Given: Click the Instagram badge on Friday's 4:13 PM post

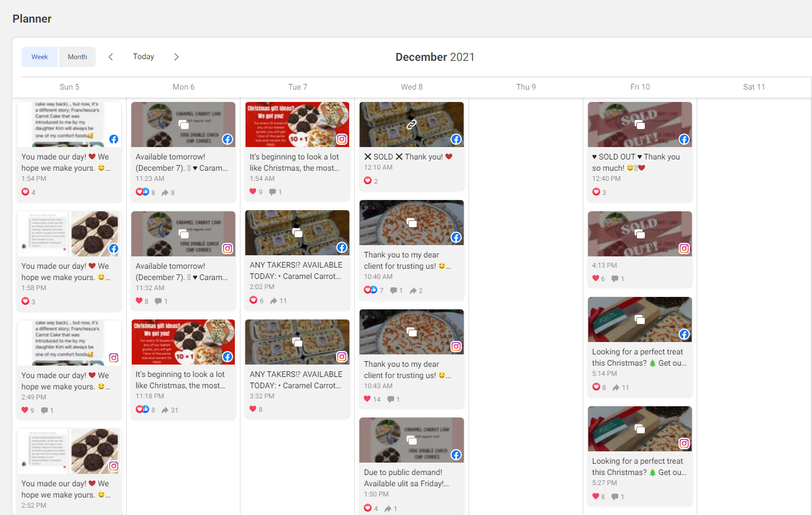Looking at the screenshot, I should pyautogui.click(x=684, y=248).
